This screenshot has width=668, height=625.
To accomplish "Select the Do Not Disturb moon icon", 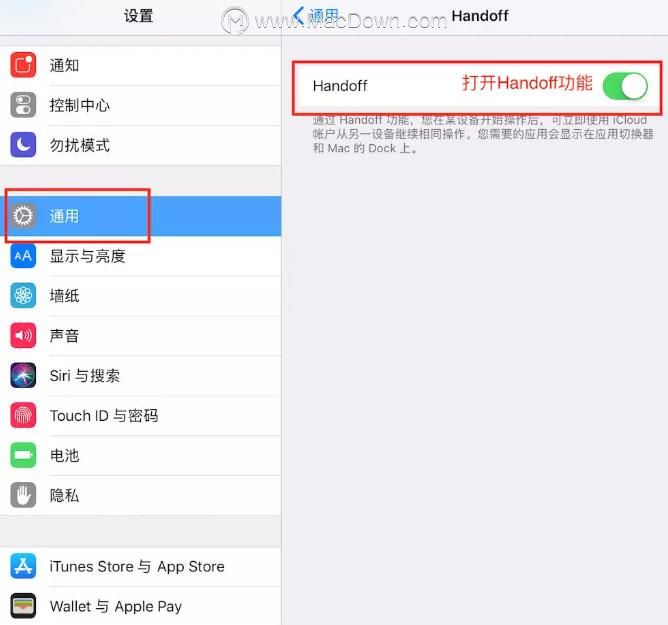I will tap(23, 145).
